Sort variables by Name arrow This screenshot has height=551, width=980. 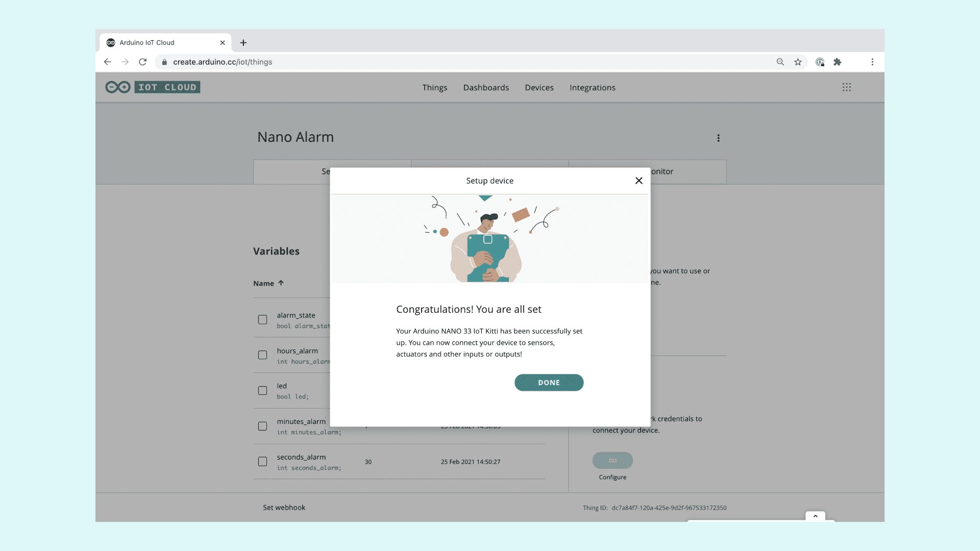[x=281, y=283]
